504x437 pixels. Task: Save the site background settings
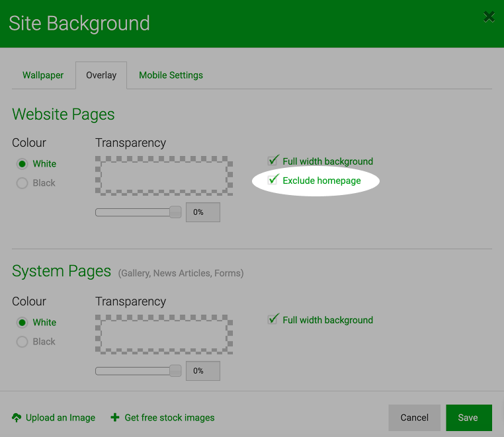469,418
